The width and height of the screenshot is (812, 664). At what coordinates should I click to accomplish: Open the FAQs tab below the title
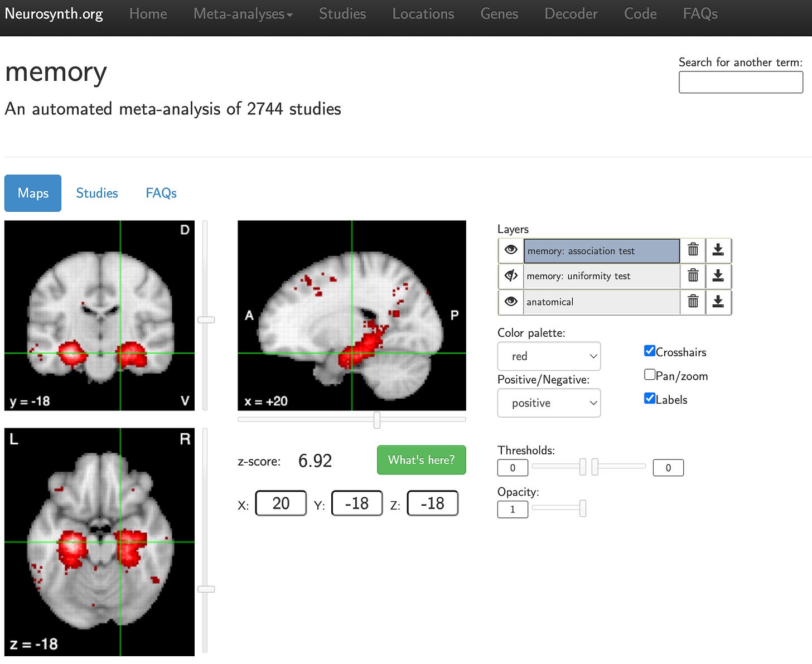pos(161,193)
